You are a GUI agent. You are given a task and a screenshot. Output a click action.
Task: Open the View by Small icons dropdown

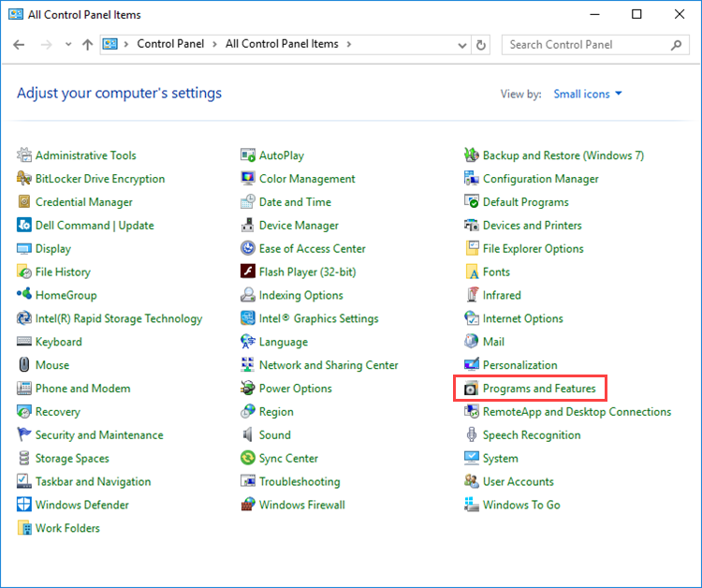point(588,94)
